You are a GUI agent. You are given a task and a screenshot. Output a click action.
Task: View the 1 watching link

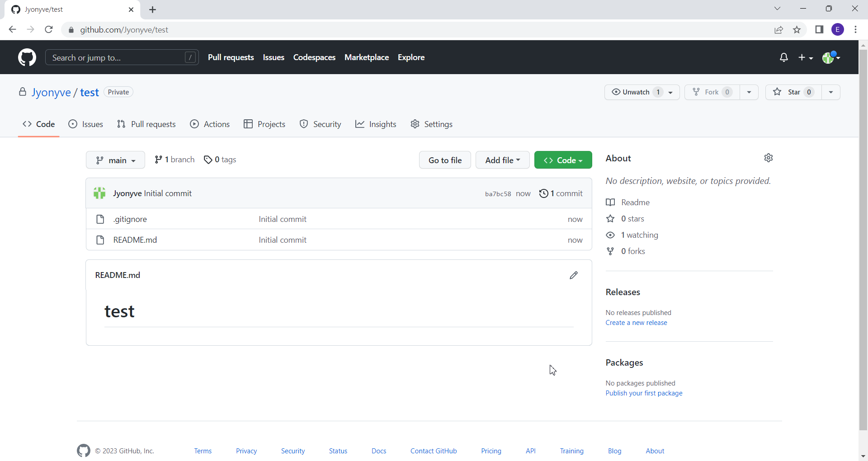click(632, 235)
